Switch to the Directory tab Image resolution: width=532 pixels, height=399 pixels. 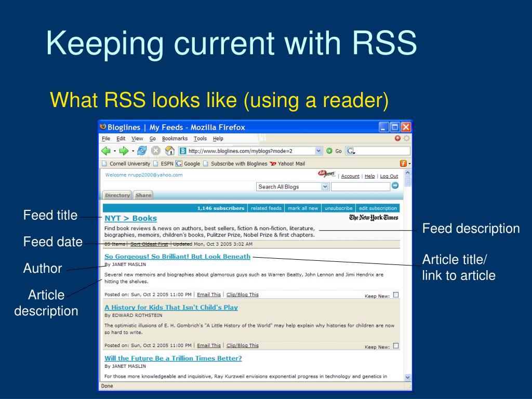pyautogui.click(x=117, y=195)
